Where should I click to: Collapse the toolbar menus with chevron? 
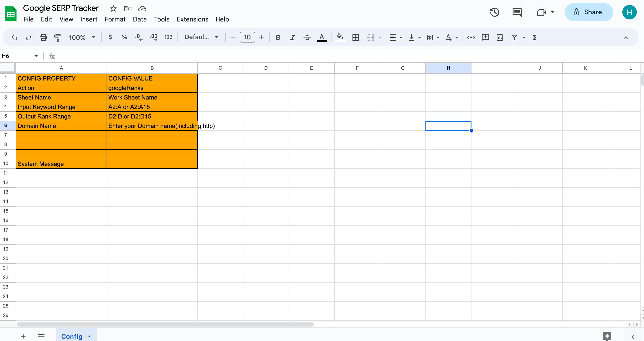coord(626,38)
